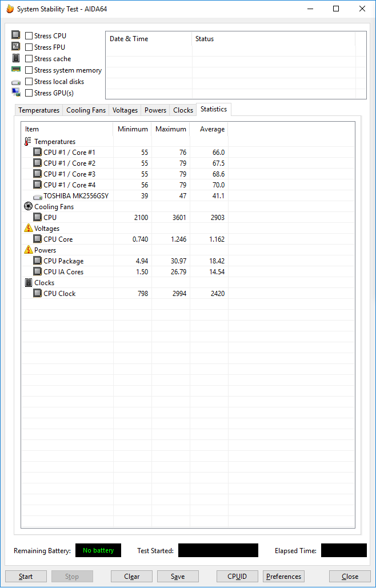Click the CPU #1 / Core #1 chip icon

[38, 152]
